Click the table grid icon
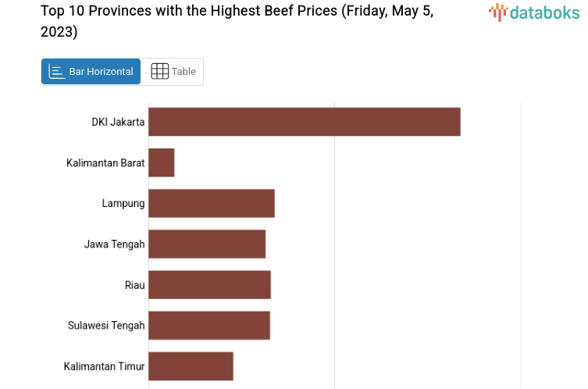This screenshot has height=389, width=588. coord(159,71)
